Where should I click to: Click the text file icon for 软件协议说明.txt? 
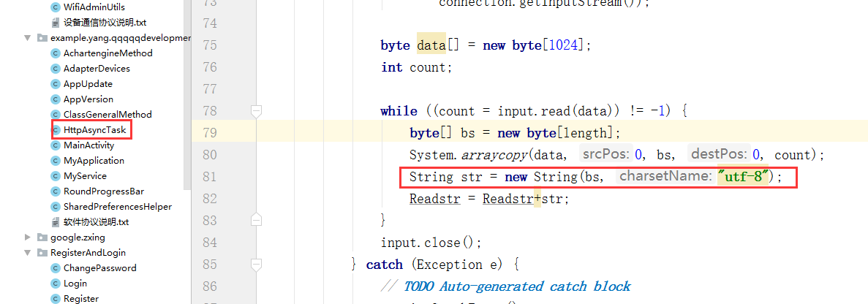[55, 222]
